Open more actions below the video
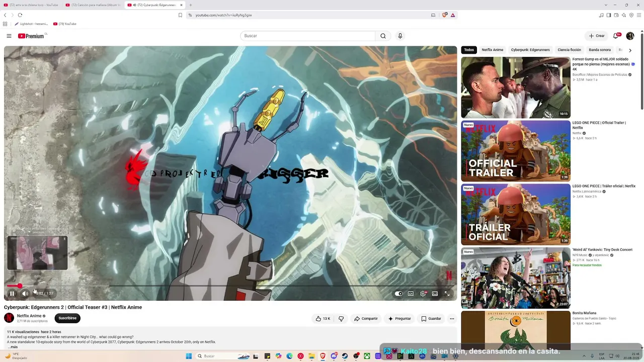Image resolution: width=644 pixels, height=362 pixels. click(452, 318)
